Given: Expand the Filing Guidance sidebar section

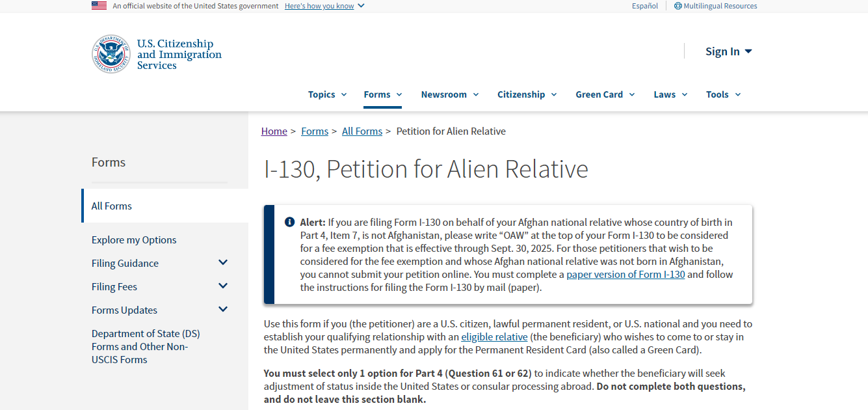Looking at the screenshot, I should point(223,263).
